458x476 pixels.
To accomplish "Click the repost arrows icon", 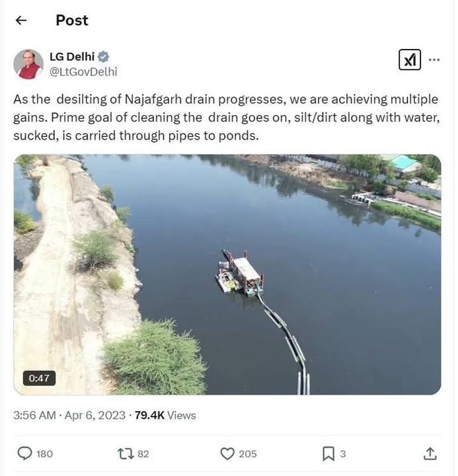I will (x=126, y=454).
